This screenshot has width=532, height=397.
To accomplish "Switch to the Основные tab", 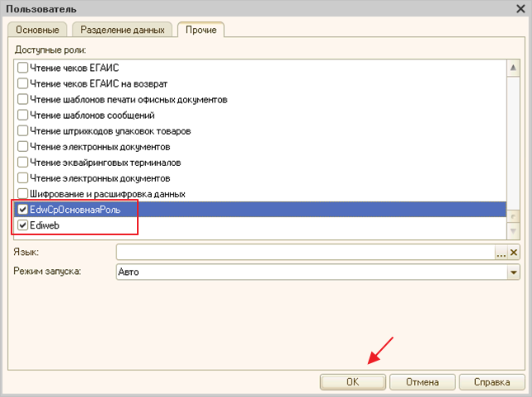I will (x=38, y=31).
